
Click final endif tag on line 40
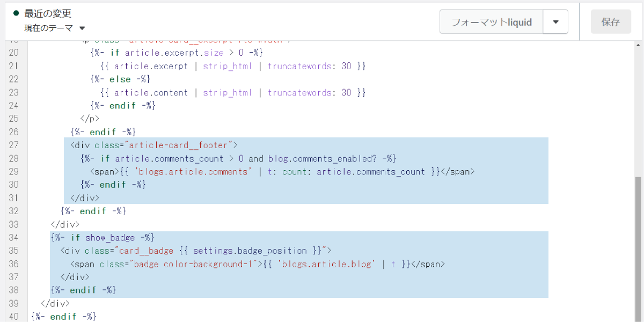point(63,317)
